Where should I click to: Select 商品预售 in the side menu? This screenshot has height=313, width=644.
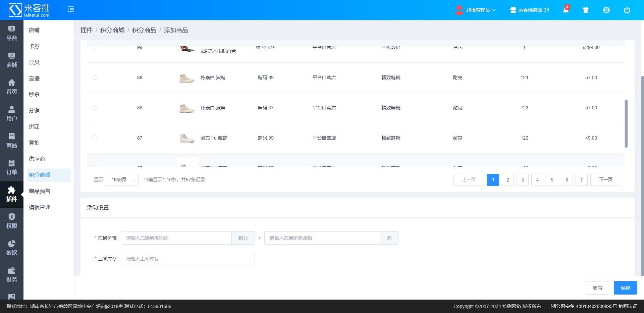pos(40,191)
